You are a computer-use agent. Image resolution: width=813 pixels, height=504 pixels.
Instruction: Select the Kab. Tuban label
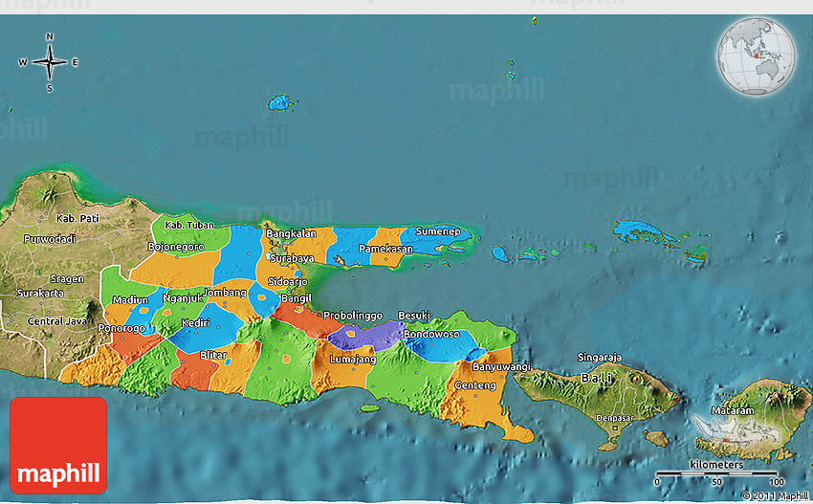pyautogui.click(x=187, y=226)
